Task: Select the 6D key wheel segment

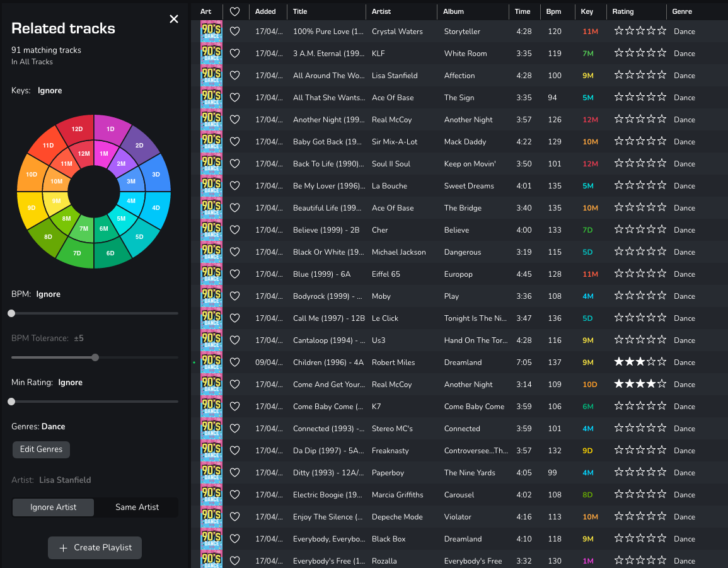Action: (110, 253)
